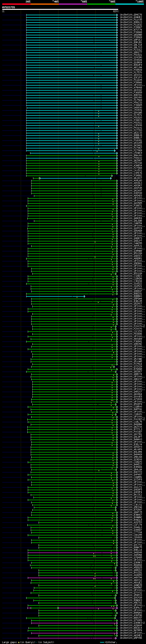
Task: Select hit label UniRef100_P83686
Action: point(131,334)
